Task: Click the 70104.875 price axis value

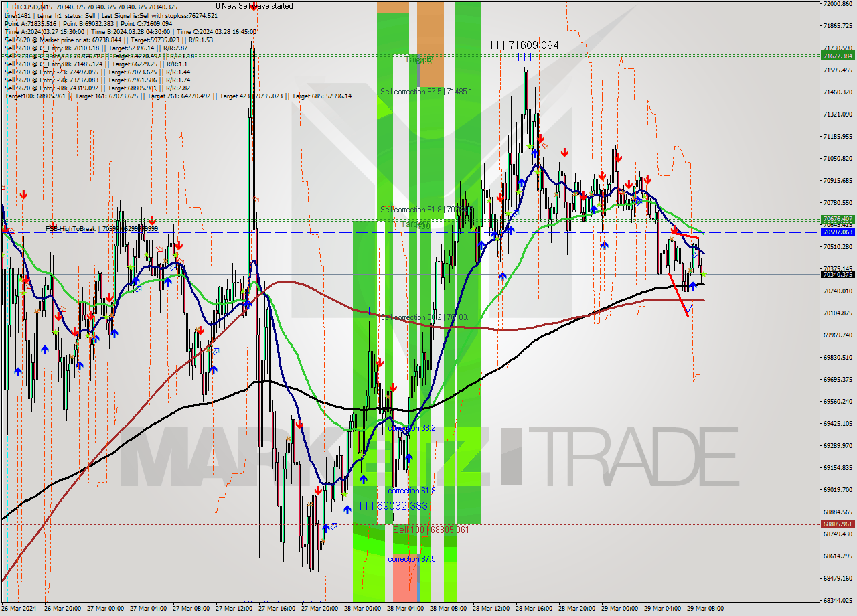Action: click(x=837, y=313)
